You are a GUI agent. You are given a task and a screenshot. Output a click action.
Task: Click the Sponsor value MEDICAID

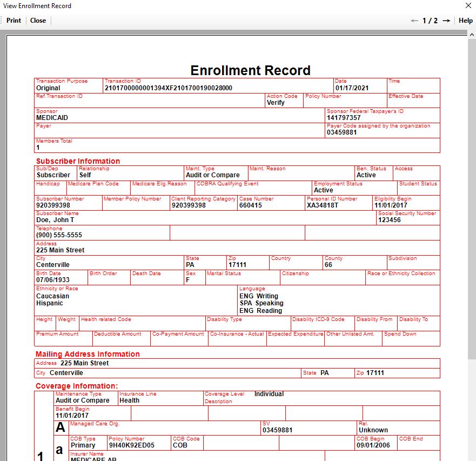tap(52, 117)
